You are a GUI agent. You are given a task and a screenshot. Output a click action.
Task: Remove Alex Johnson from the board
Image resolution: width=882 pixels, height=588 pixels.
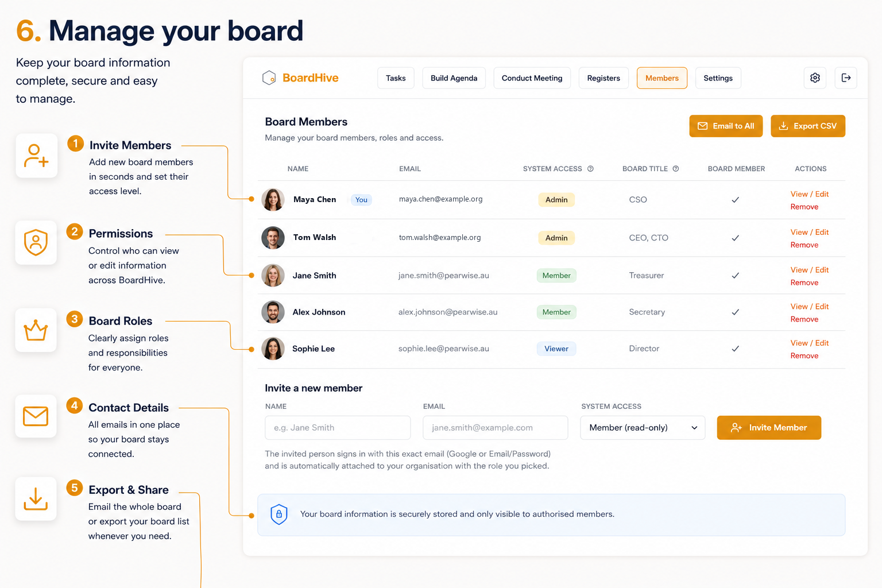(804, 319)
